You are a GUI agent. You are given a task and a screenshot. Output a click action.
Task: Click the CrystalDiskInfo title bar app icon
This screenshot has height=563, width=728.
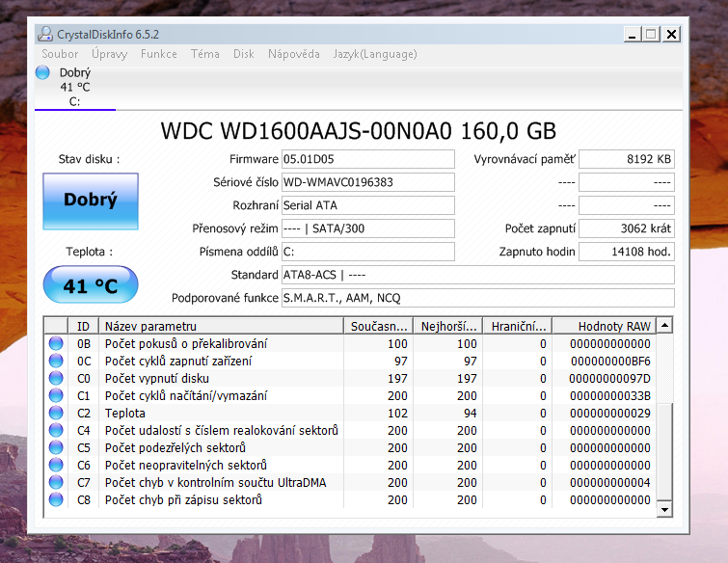(45, 35)
